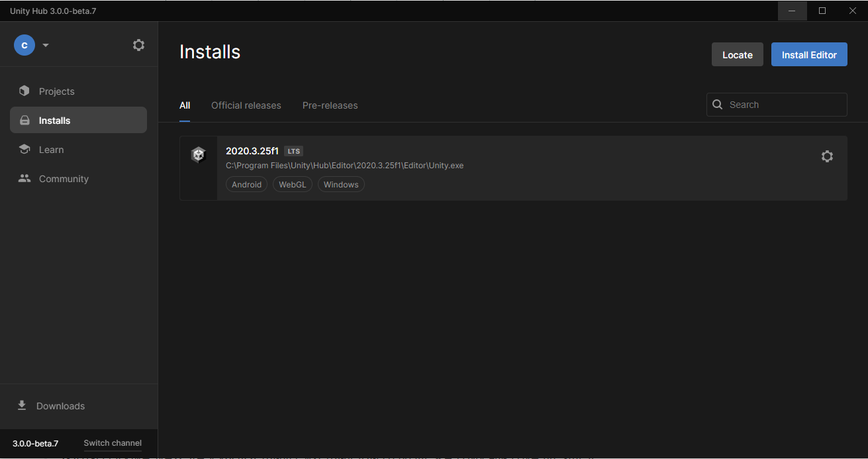The height and width of the screenshot is (459, 868).
Task: Click the Downloads arrow icon
Action: [22, 405]
